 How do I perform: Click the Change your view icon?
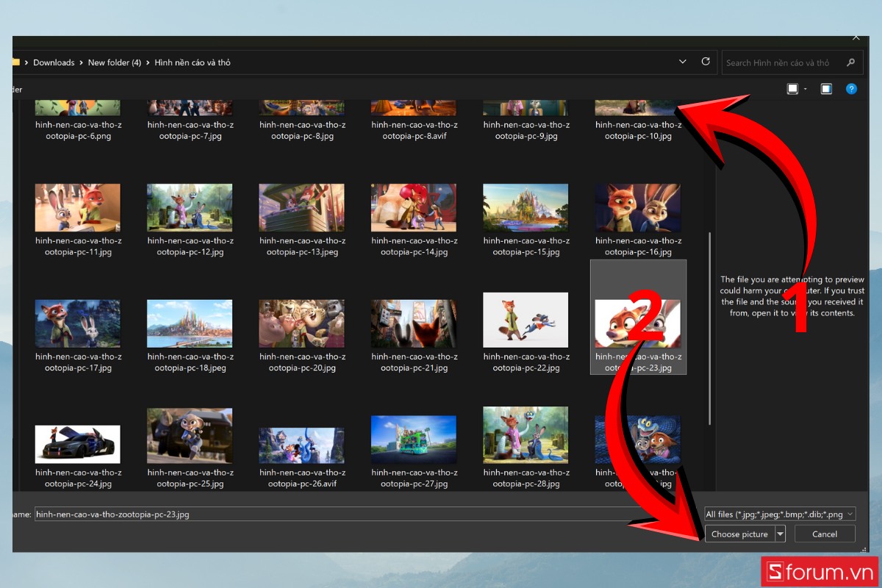pos(792,89)
